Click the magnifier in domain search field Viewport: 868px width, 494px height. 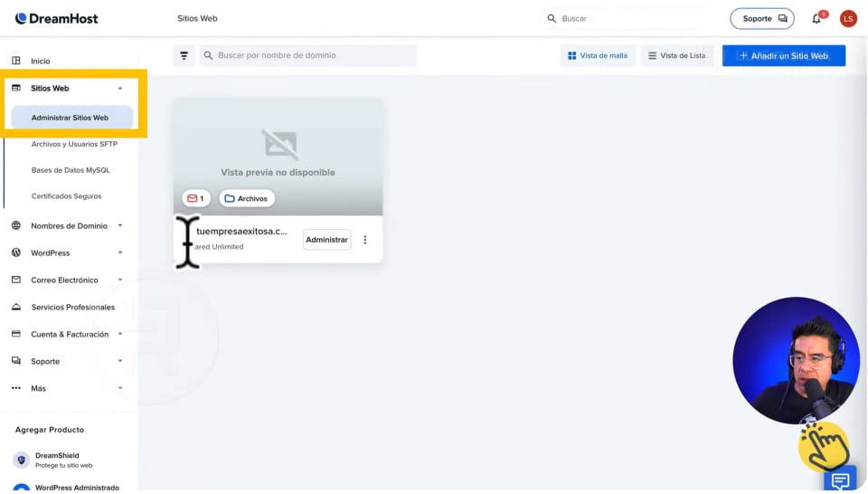pyautogui.click(x=208, y=55)
